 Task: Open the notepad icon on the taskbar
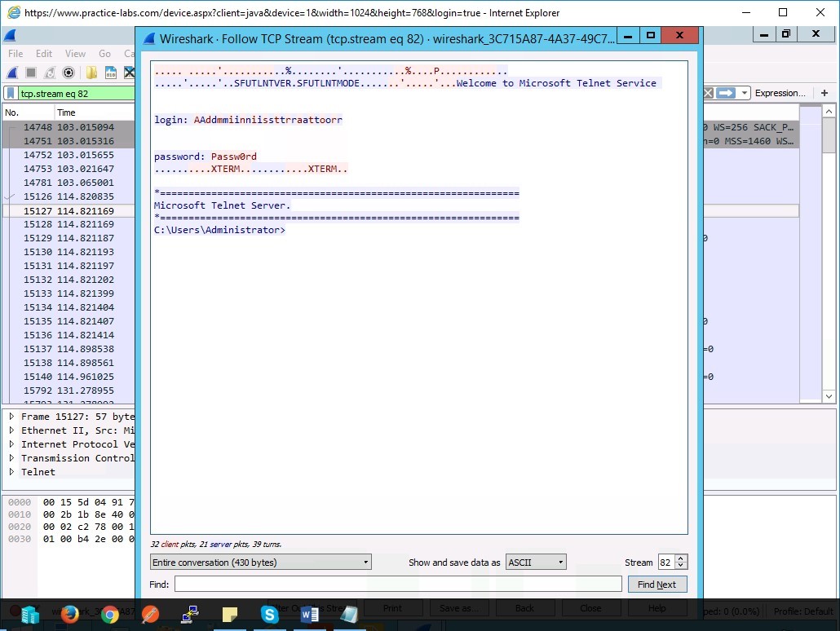pyautogui.click(x=349, y=615)
